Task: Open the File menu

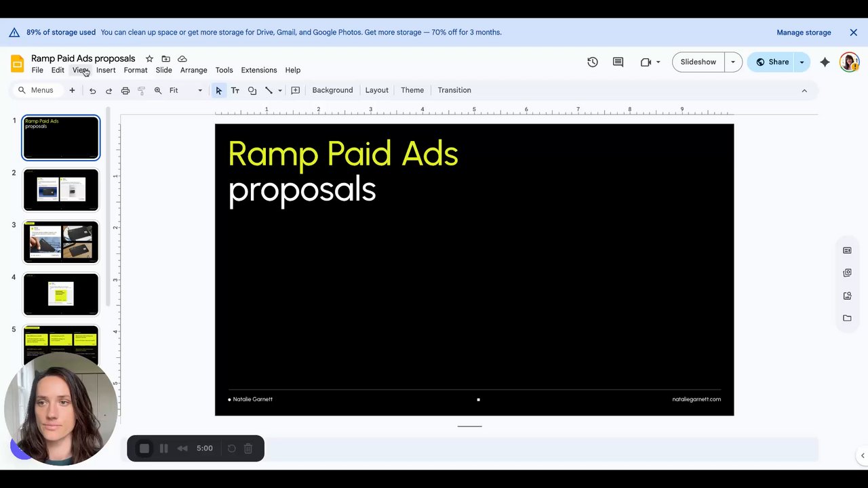Action: [37, 70]
